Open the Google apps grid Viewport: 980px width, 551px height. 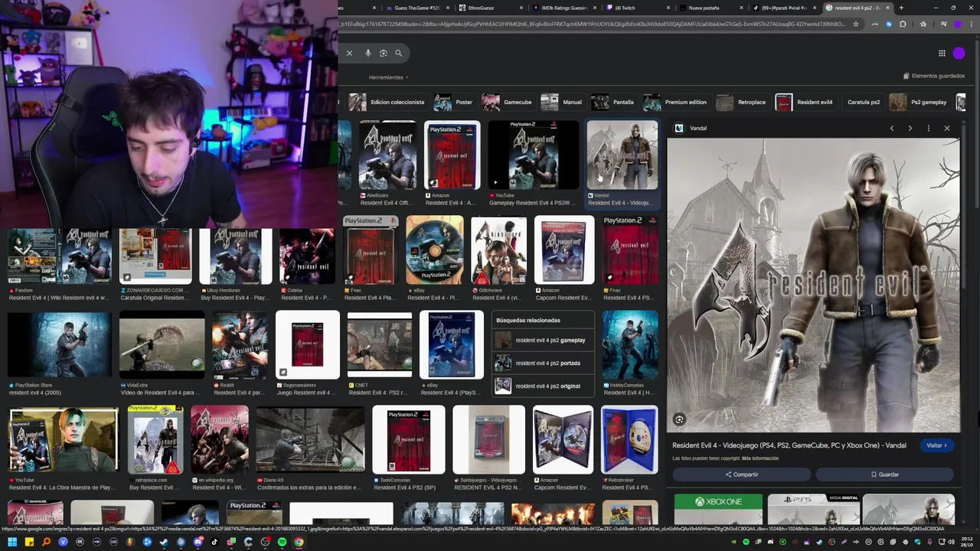coord(942,53)
